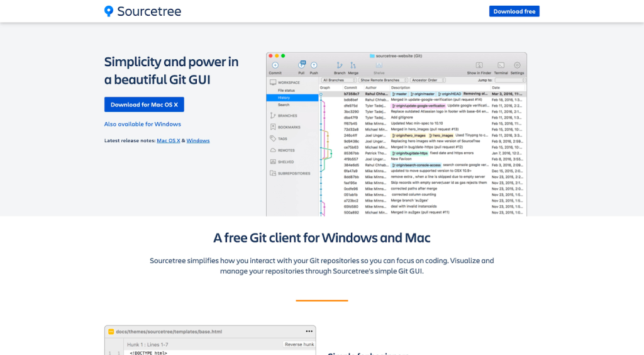
Task: Click the Pull toolbar icon
Action: (x=301, y=65)
